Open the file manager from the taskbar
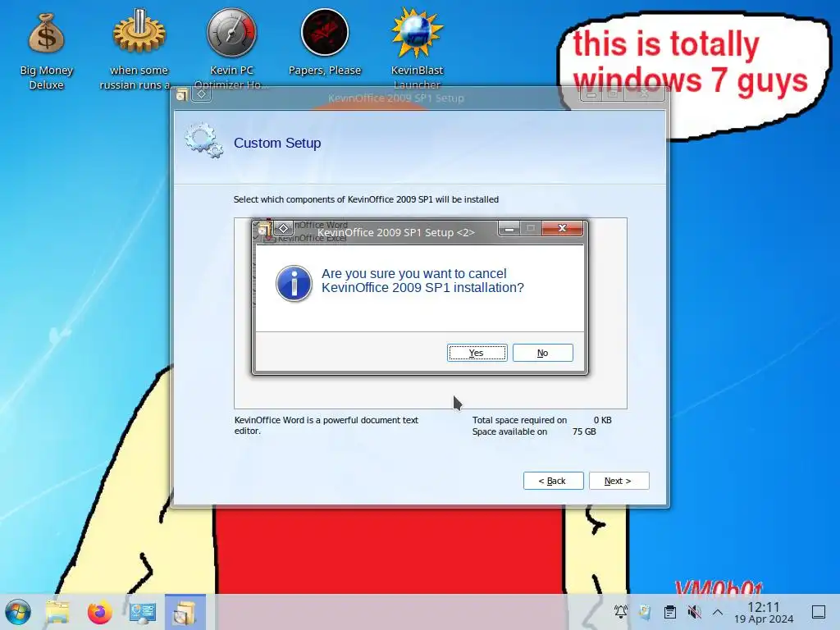 [x=57, y=612]
